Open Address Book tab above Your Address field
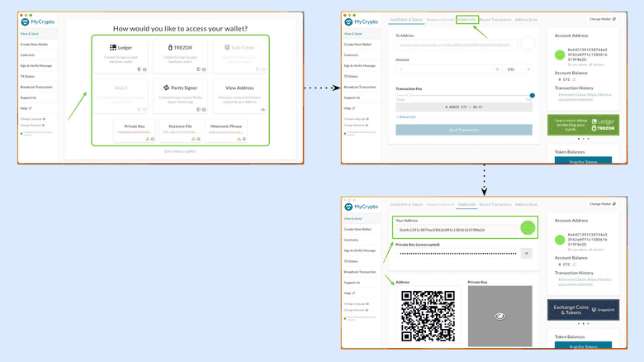This screenshot has height=362, width=644. tap(526, 204)
